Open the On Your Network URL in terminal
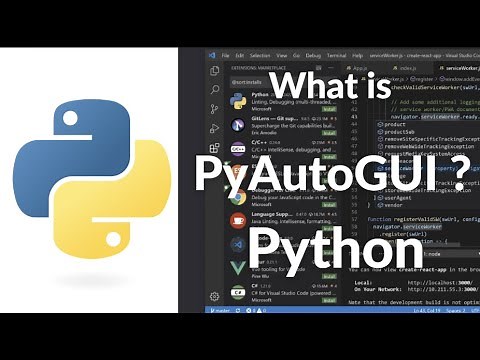 click(443, 289)
